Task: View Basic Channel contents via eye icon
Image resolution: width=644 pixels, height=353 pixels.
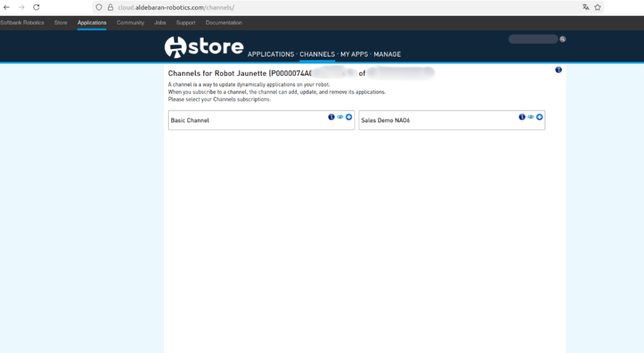Action: [x=340, y=117]
